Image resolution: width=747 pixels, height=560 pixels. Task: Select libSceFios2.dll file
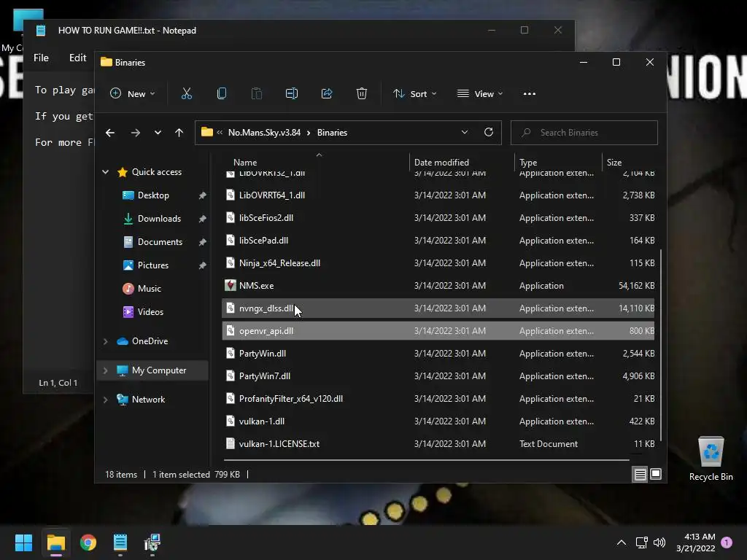click(438, 217)
